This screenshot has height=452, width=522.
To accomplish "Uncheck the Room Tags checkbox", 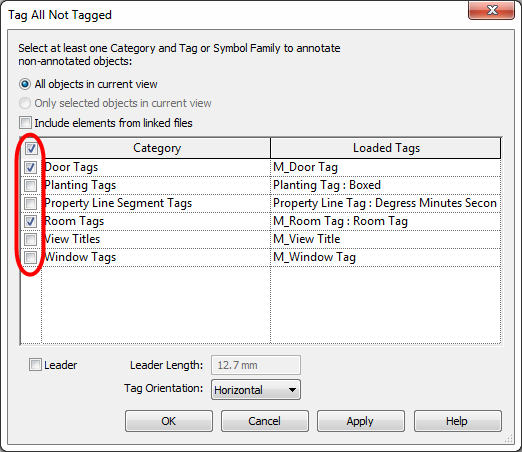I will [x=31, y=221].
